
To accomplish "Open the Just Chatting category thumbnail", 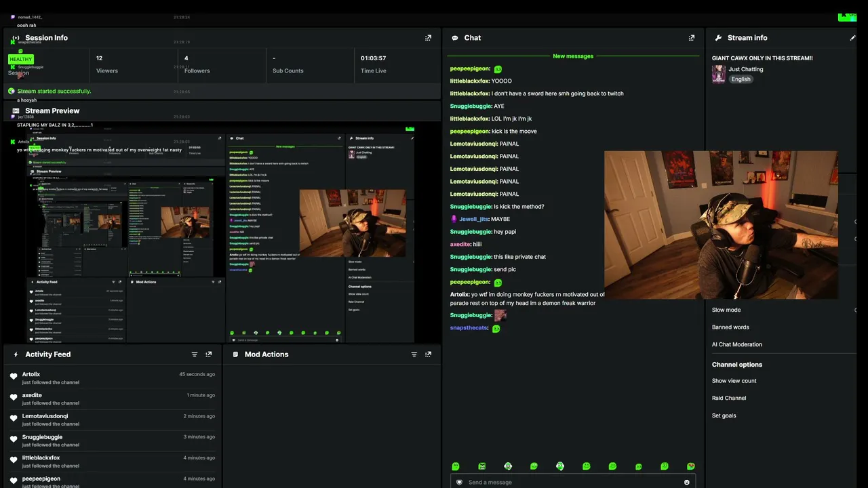I will (719, 74).
